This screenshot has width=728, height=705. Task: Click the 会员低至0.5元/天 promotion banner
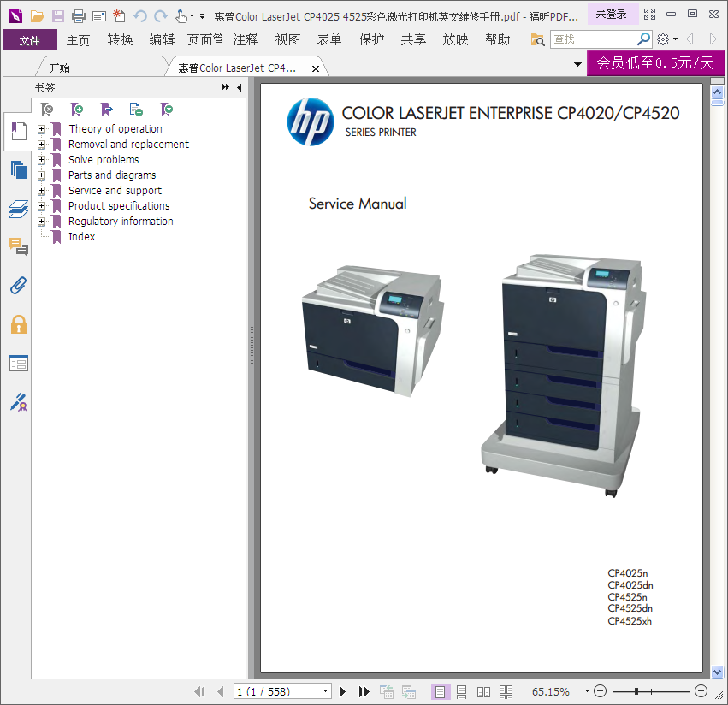655,62
